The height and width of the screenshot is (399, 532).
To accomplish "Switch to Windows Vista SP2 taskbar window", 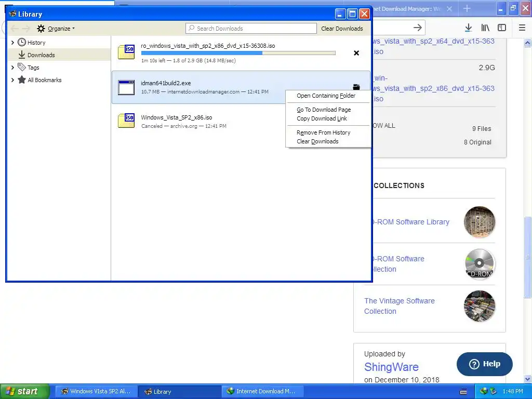I will pos(96,391).
